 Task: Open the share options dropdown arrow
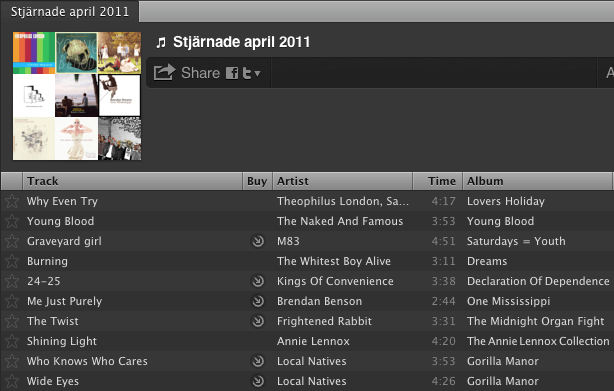point(257,74)
